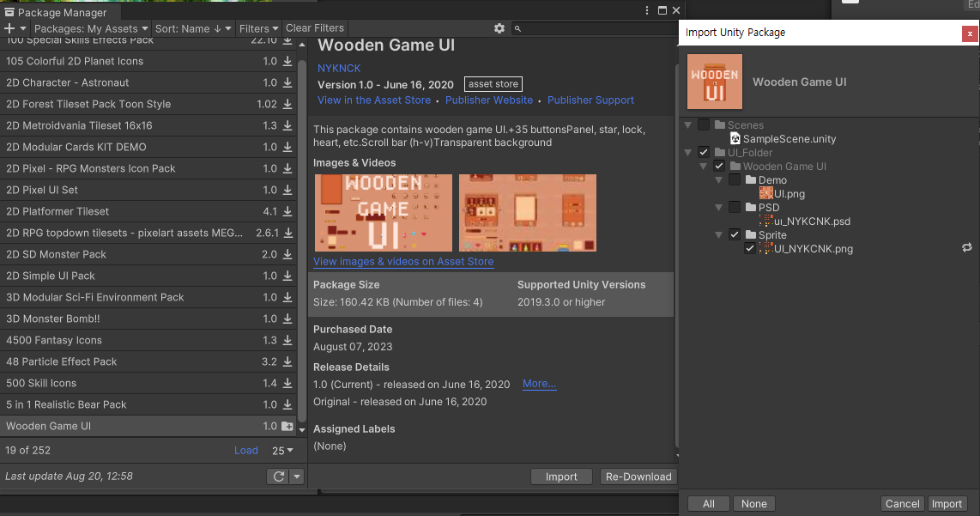Click Import in the Import Unity Package dialog
Viewport: 980px width, 516px height.
(x=947, y=503)
